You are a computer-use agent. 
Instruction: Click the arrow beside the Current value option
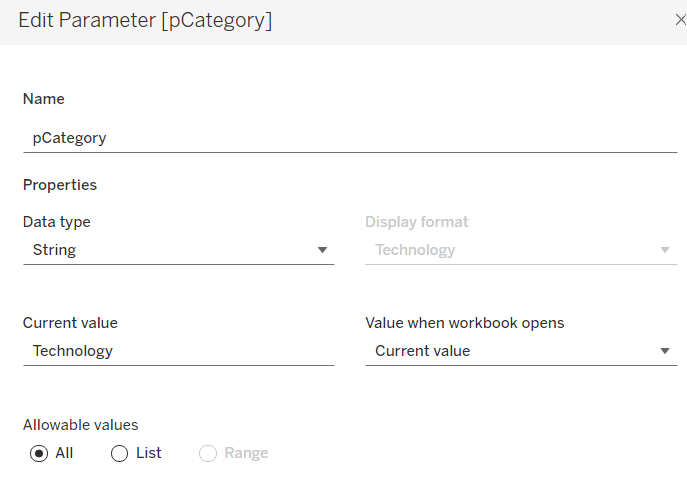665,351
